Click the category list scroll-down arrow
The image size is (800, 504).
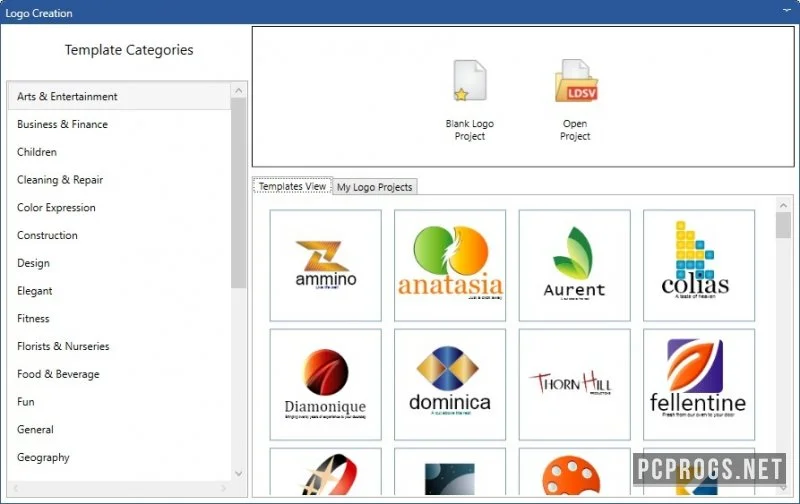click(x=238, y=473)
